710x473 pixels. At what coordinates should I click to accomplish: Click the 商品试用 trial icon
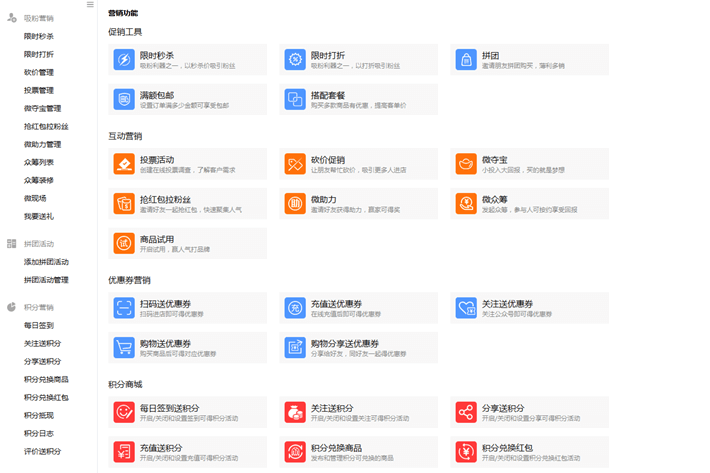point(124,244)
